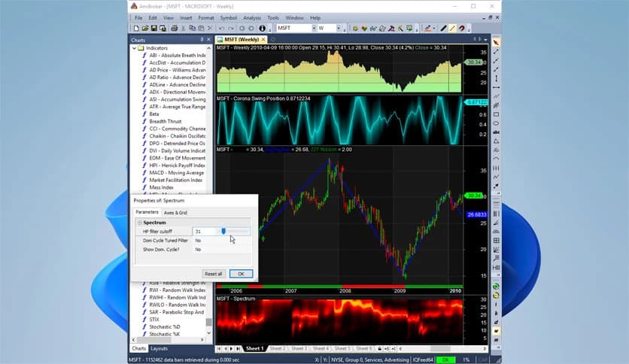Click the Charts tree vertical scrollbar thumb

pos(208,323)
